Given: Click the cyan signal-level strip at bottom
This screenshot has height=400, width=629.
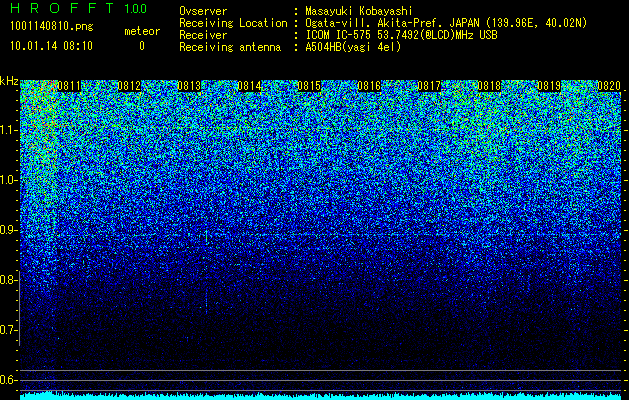Looking at the screenshot, I should [321, 396].
